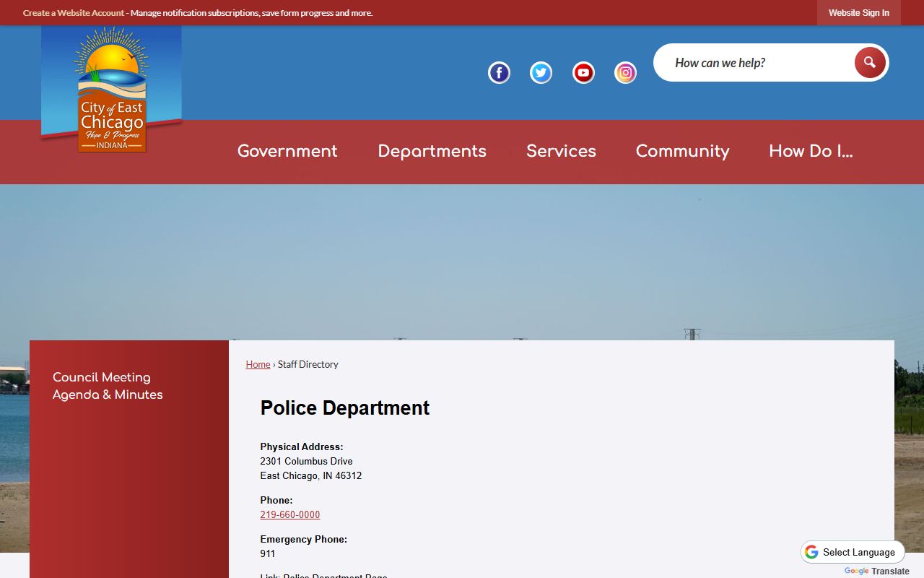The width and height of the screenshot is (924, 578).
Task: Click the Physical Address label
Action: tap(302, 447)
